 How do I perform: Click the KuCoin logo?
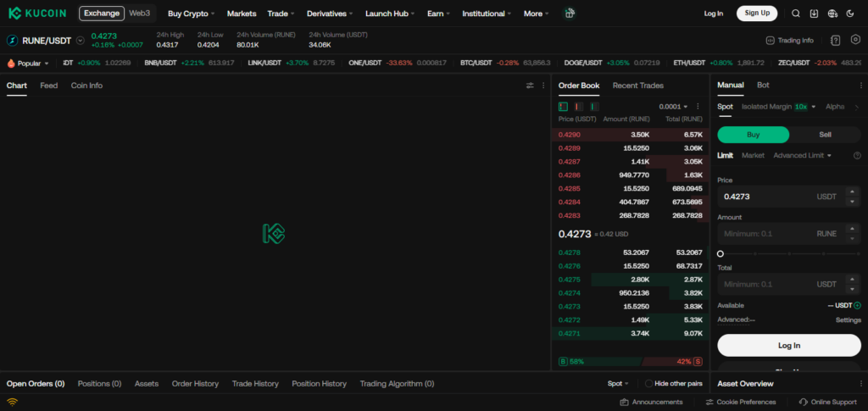(x=37, y=14)
